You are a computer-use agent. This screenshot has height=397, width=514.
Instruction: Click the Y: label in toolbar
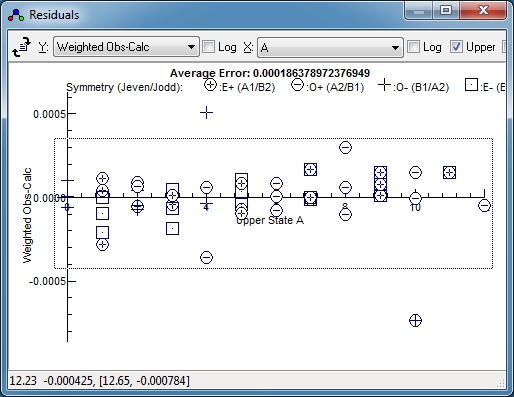point(43,47)
